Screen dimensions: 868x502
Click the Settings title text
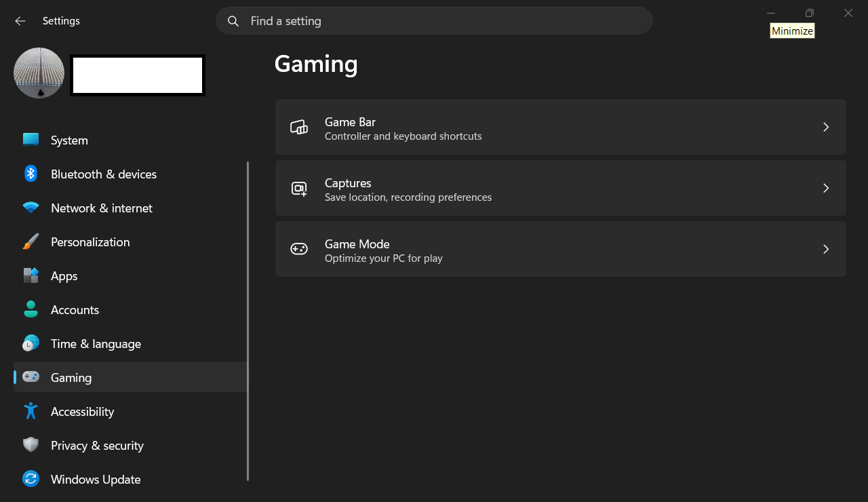(61, 21)
